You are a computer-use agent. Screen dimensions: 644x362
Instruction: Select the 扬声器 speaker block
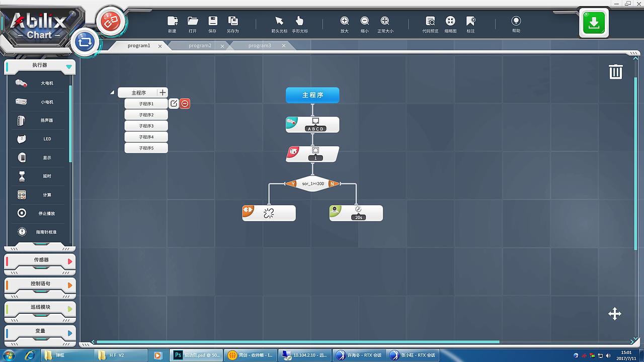pyautogui.click(x=38, y=120)
